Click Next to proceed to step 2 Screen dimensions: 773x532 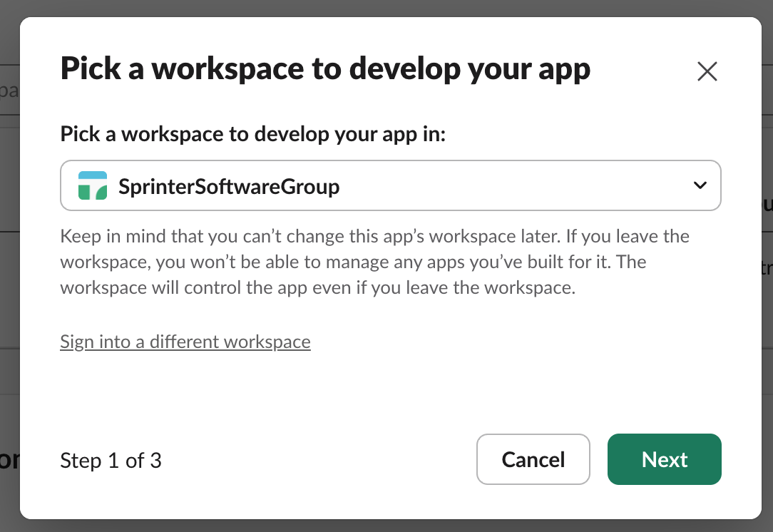(664, 459)
